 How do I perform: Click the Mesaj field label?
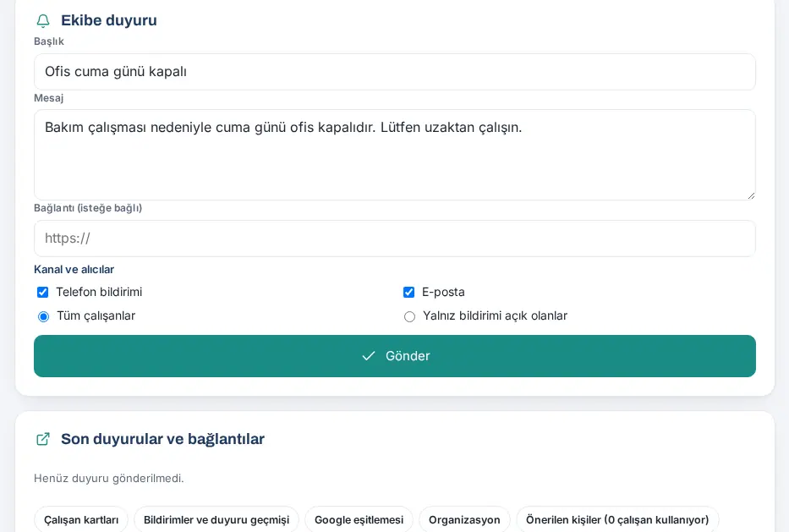[49, 98]
